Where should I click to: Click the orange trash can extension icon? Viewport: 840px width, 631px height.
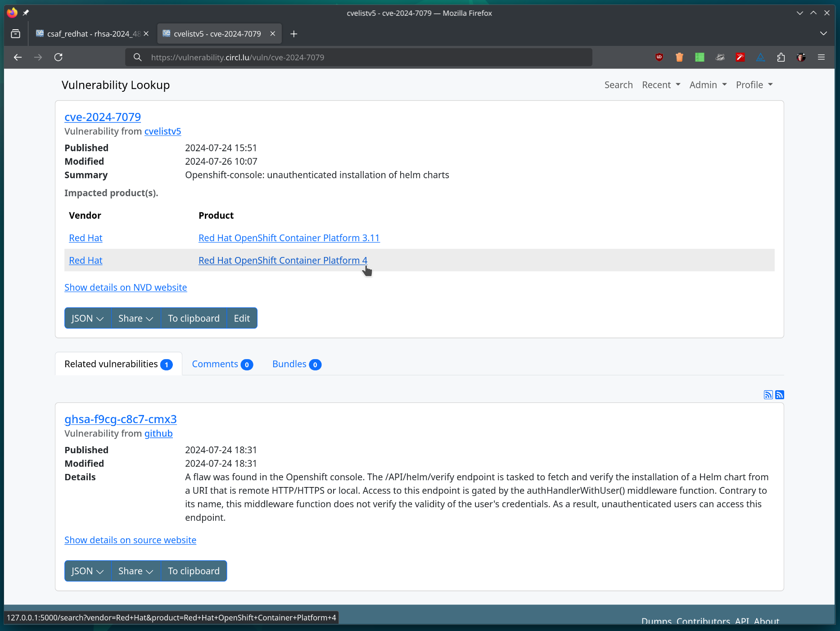[679, 57]
